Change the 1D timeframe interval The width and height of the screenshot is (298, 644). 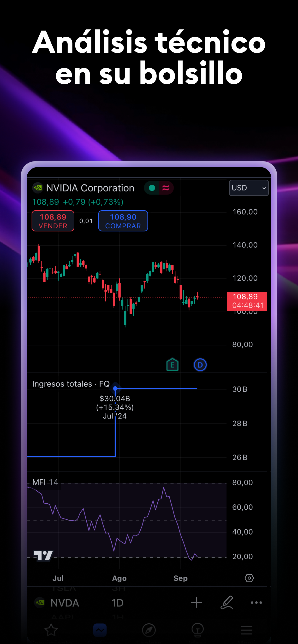(x=117, y=603)
